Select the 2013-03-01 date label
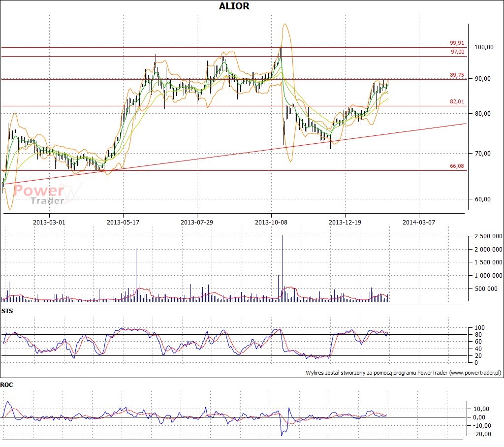 pos(49,222)
